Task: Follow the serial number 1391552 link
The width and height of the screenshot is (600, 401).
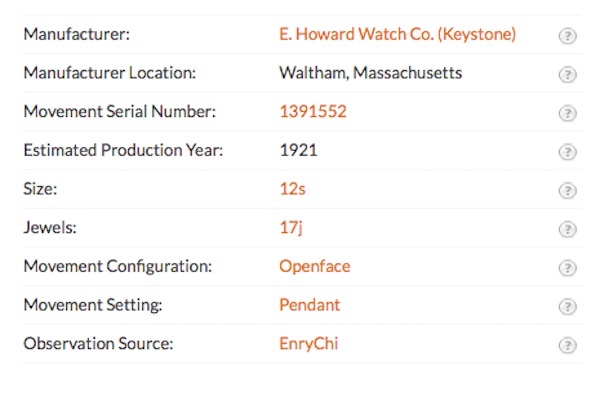Action: [x=313, y=111]
